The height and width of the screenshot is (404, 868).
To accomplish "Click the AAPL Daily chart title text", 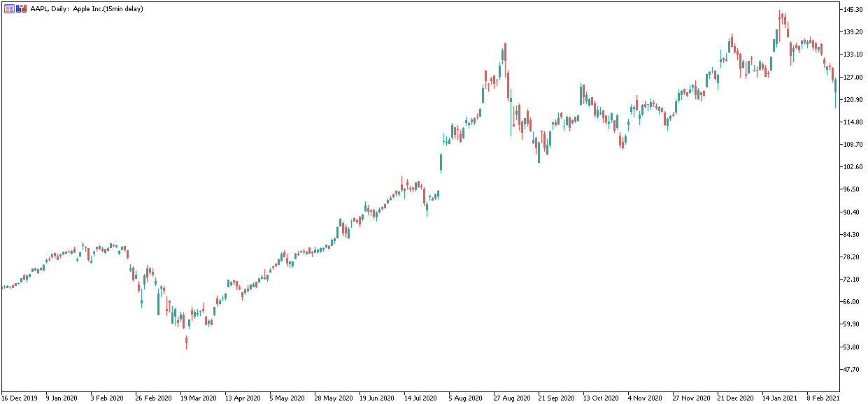I will [87, 9].
